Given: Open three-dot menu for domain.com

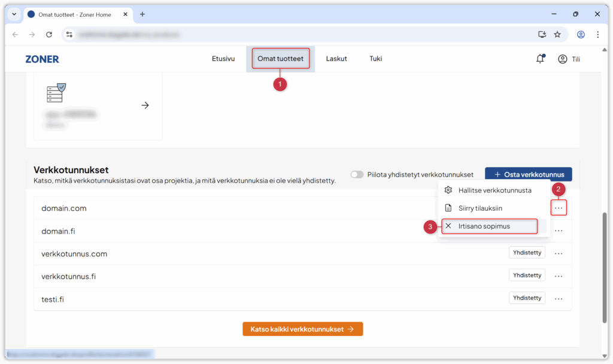Looking at the screenshot, I should point(559,208).
